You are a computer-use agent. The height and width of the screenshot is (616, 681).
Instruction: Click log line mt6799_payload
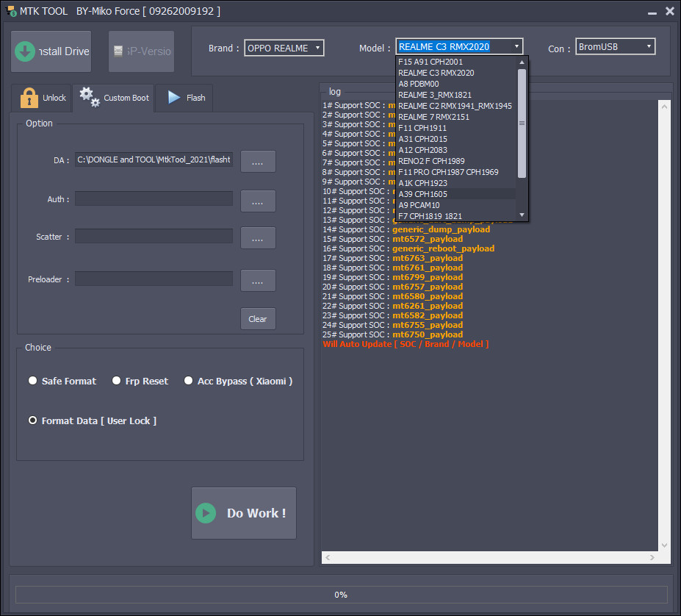[x=393, y=277]
